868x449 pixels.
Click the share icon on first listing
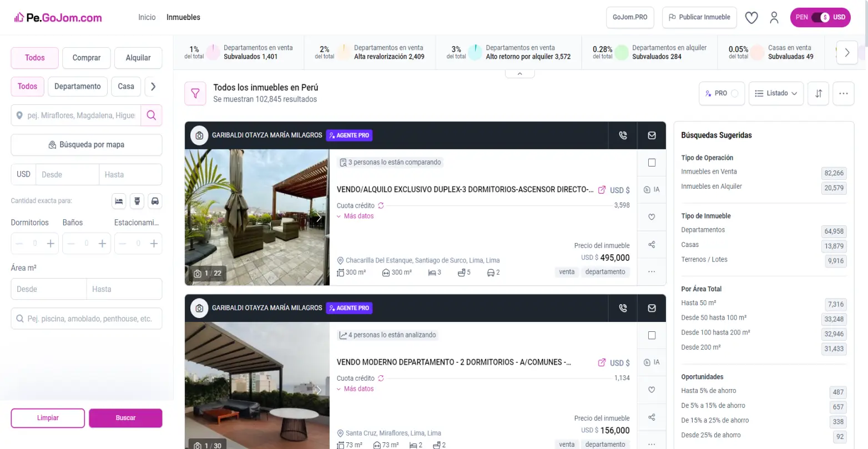point(652,245)
